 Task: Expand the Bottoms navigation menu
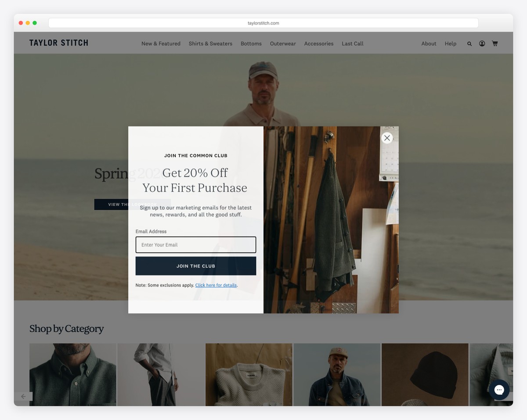tap(251, 43)
